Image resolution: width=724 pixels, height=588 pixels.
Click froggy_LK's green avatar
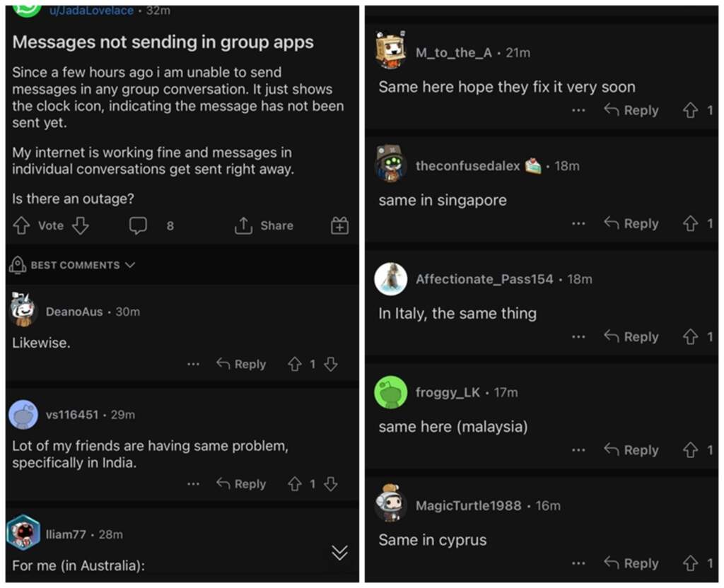[x=391, y=392]
